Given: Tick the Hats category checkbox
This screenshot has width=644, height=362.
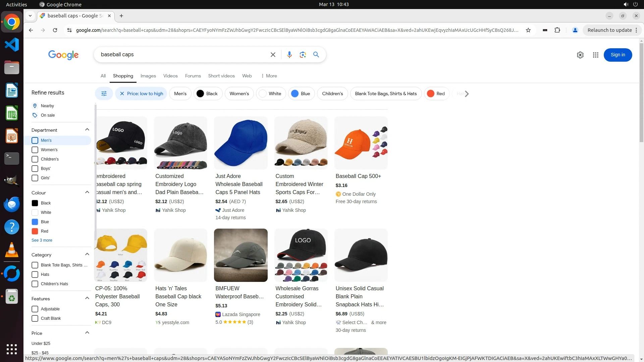Looking at the screenshot, I should [x=35, y=275].
